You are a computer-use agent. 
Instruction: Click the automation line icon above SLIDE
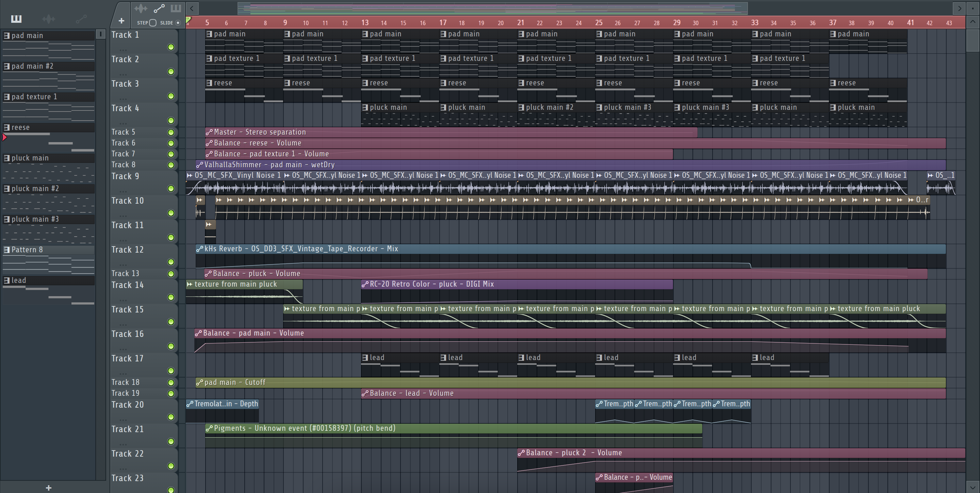[159, 8]
